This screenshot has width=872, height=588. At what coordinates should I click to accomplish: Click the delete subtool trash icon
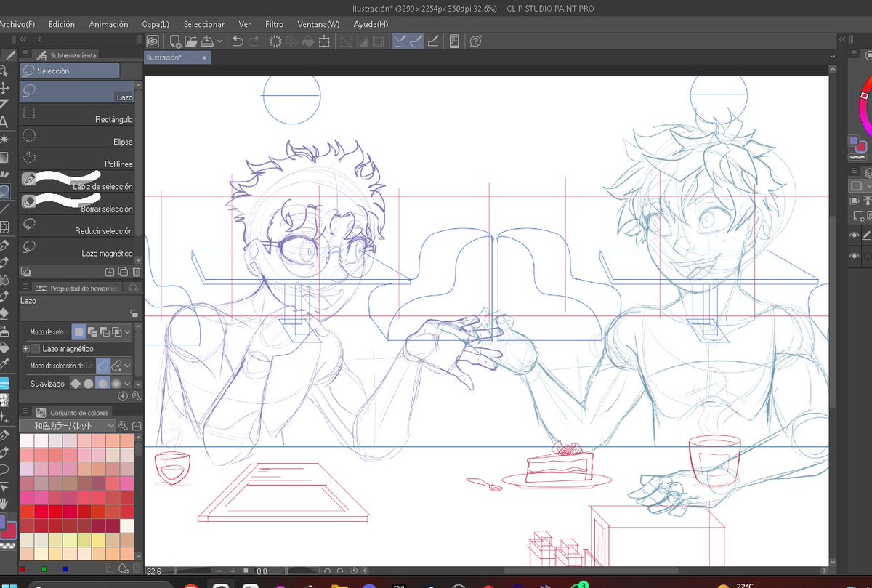pos(135,271)
